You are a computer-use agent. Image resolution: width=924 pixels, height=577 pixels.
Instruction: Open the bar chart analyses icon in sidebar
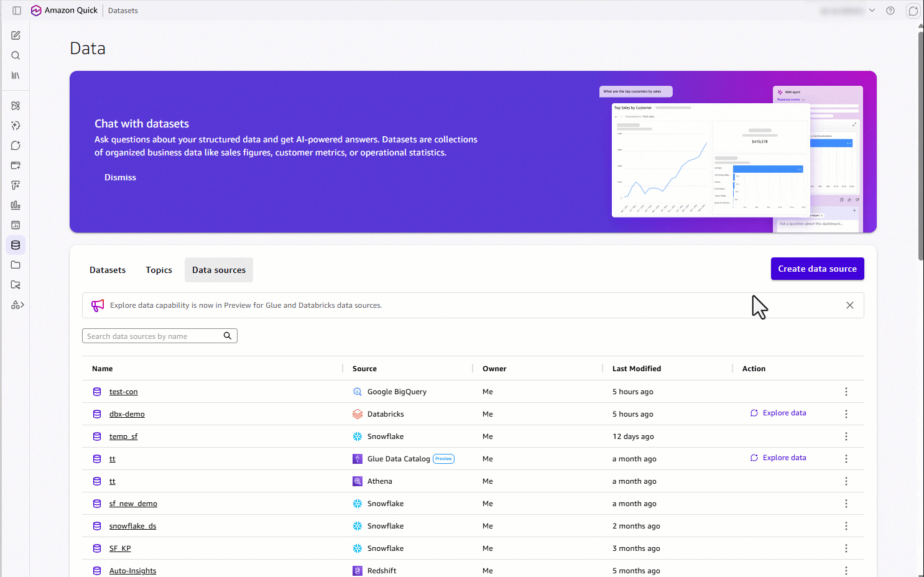tap(16, 205)
